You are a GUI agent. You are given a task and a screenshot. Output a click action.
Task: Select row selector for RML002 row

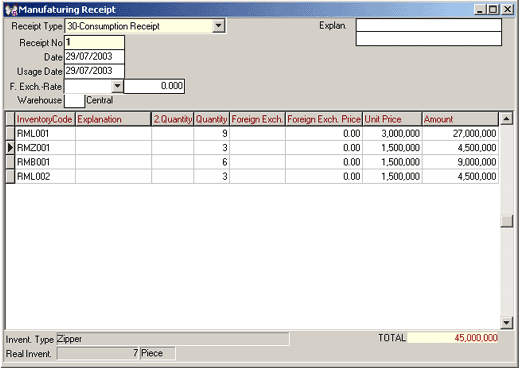pyautogui.click(x=10, y=176)
